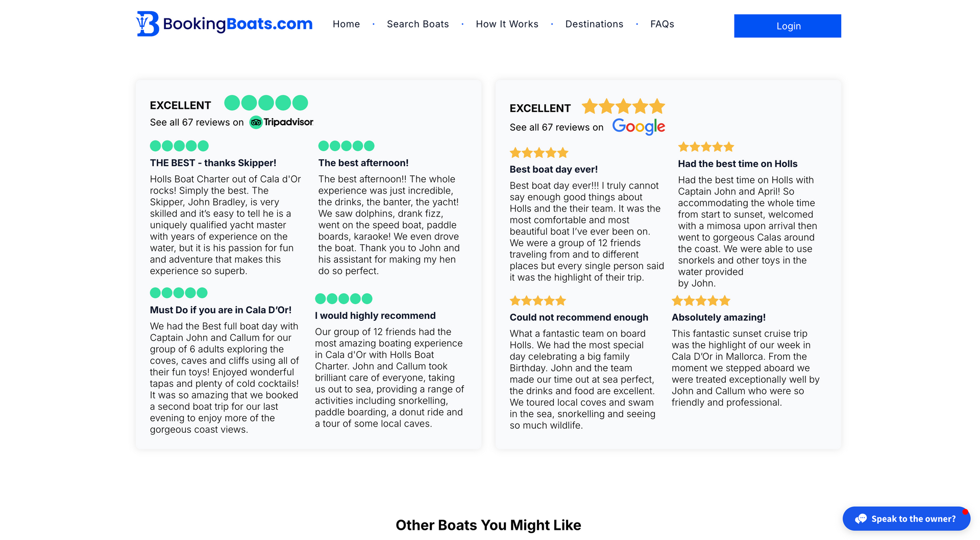Click the Google logo

[638, 126]
